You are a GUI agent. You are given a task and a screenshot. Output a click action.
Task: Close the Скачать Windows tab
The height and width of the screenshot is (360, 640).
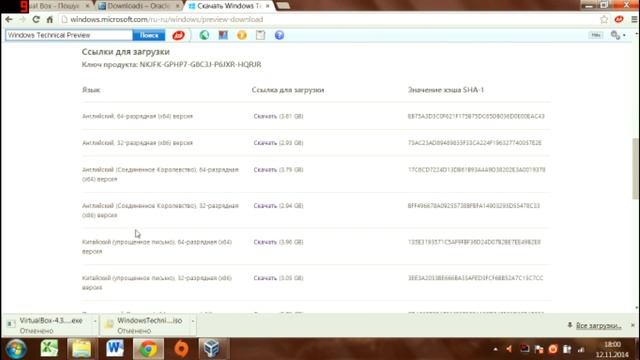click(267, 6)
